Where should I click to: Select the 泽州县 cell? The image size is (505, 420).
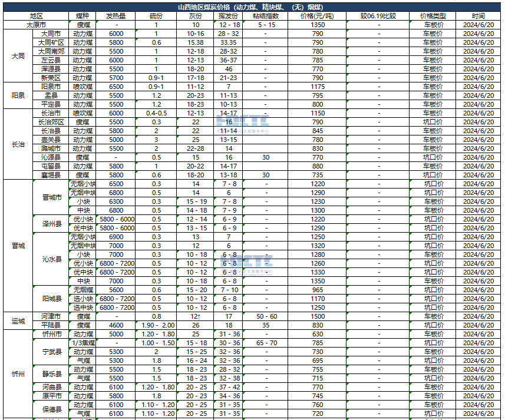(x=51, y=224)
